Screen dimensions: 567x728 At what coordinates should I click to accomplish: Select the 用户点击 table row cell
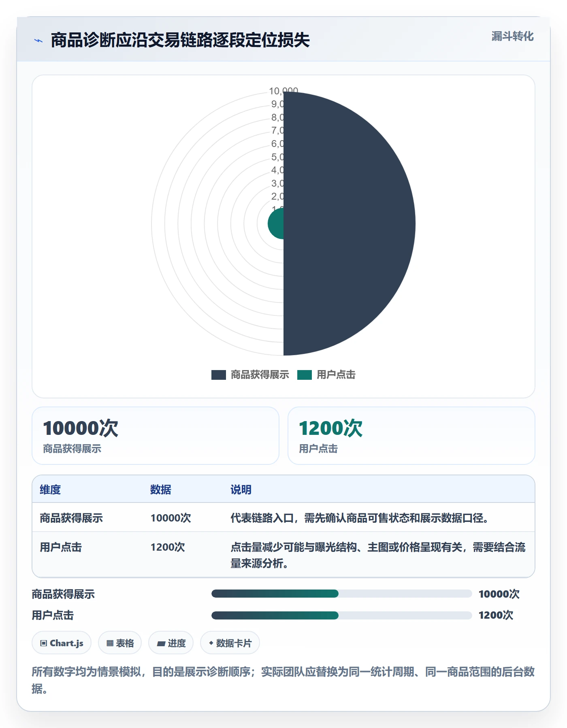[61, 547]
